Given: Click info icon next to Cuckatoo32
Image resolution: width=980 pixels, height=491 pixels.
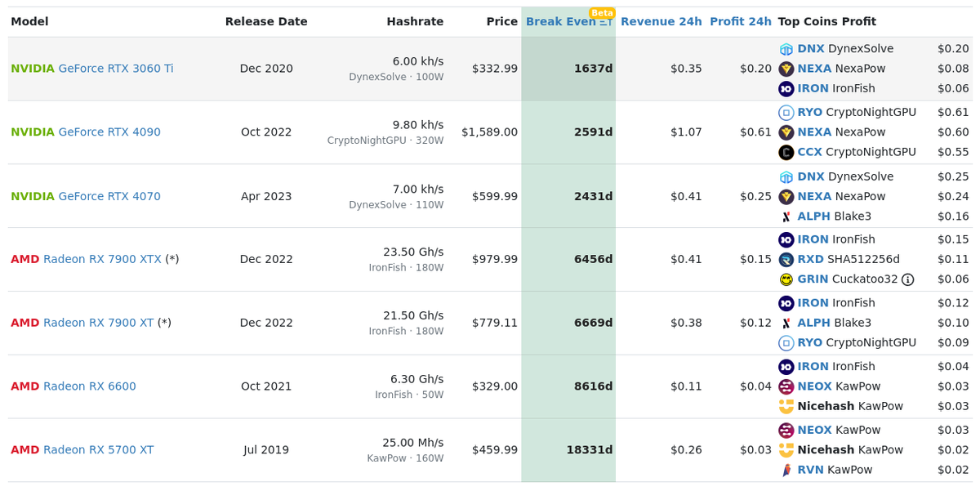Looking at the screenshot, I should coord(907,279).
